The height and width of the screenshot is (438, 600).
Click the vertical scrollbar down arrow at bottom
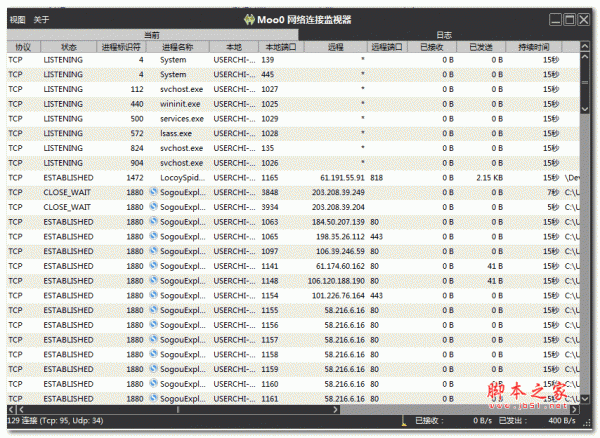(585, 399)
